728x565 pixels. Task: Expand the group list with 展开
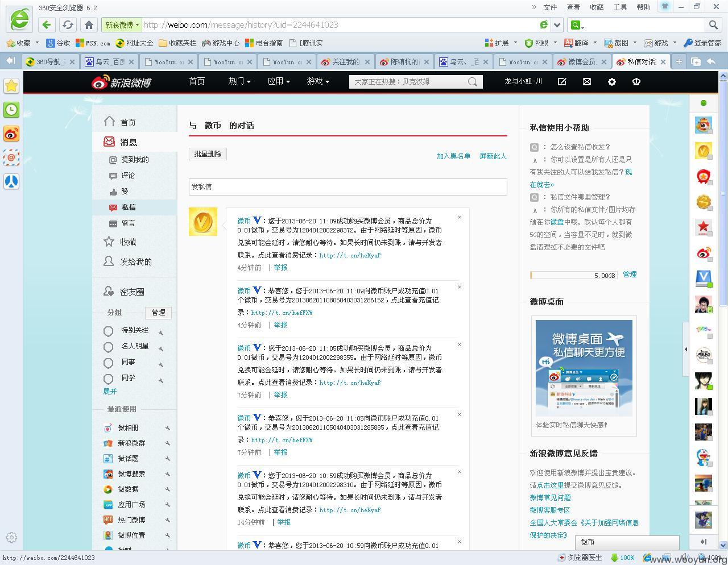pyautogui.click(x=110, y=391)
